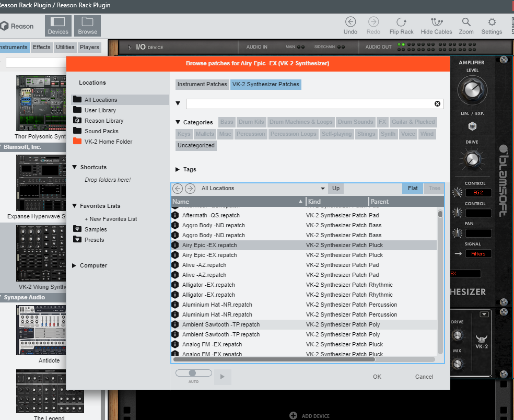Open Presets favorites list
Screen dimensions: 514x420
pos(94,240)
